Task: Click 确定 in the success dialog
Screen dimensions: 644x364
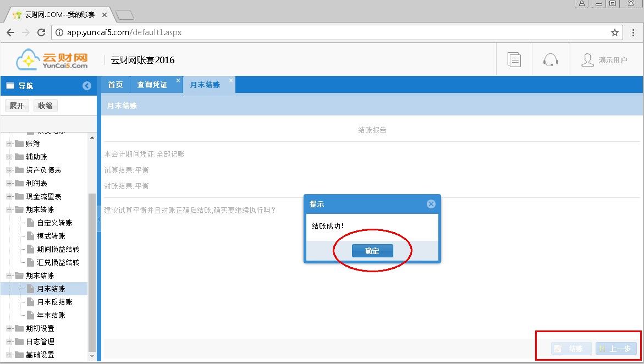Action: tap(372, 251)
